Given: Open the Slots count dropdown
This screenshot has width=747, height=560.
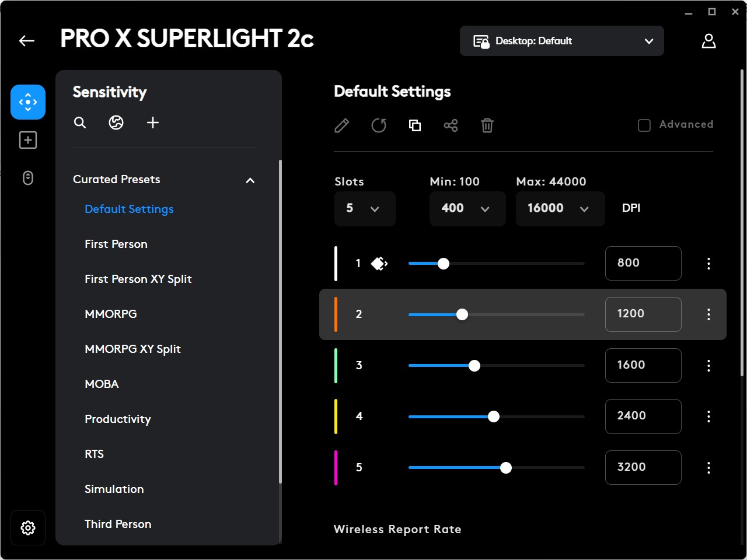Looking at the screenshot, I should click(365, 208).
